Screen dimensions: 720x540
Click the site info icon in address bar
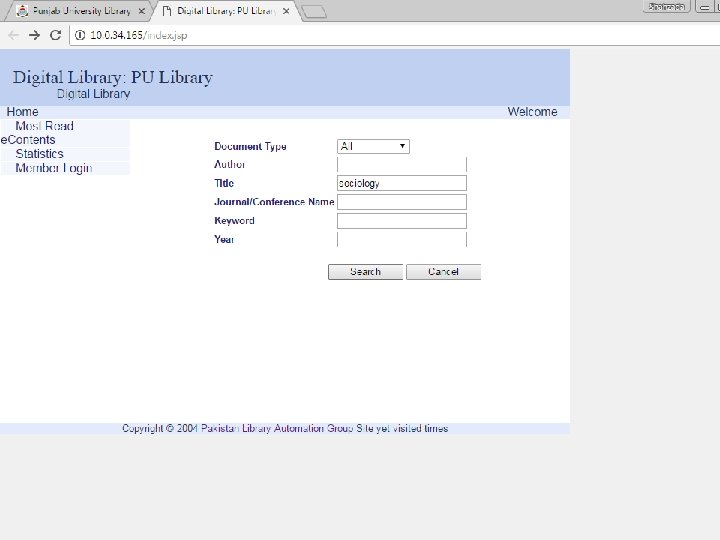point(80,35)
